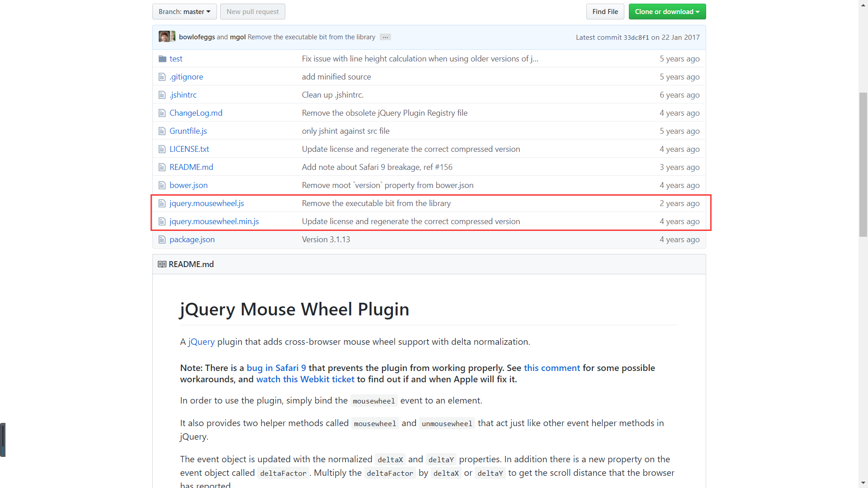The image size is (868, 488).
Task: Click the scrollbar down arrow
Action: coord(863,483)
